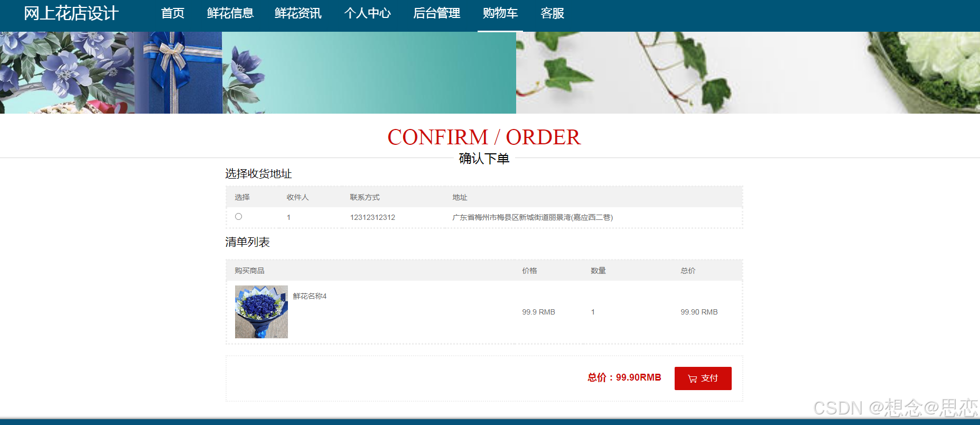The width and height of the screenshot is (980, 425).
Task: Click the 确认下单 subtitle
Action: coord(484,159)
